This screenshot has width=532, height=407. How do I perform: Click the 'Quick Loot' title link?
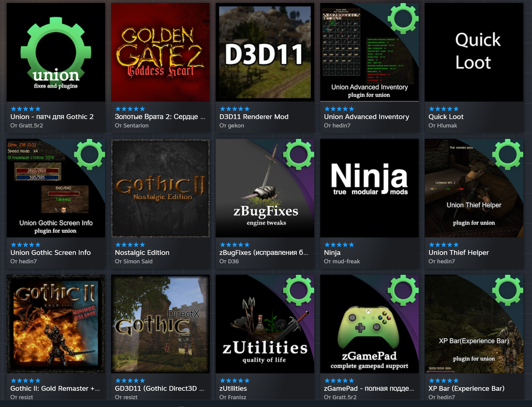tap(446, 117)
